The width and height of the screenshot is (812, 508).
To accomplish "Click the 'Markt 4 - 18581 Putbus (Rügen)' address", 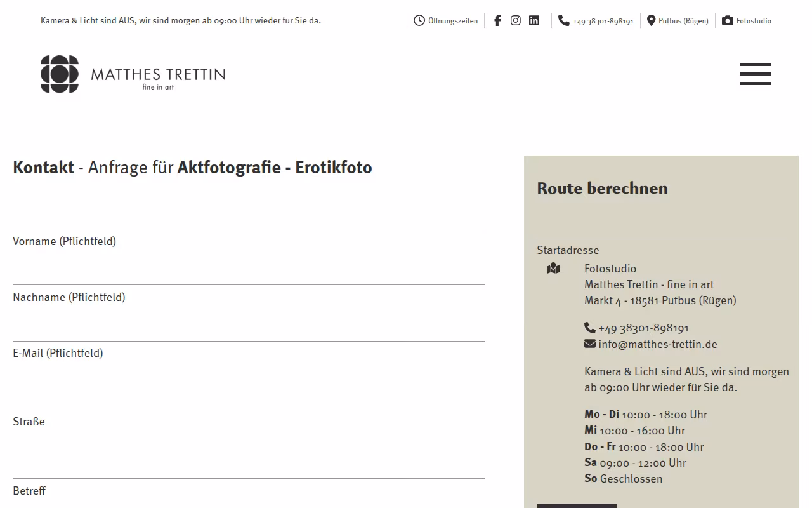I will (660, 300).
